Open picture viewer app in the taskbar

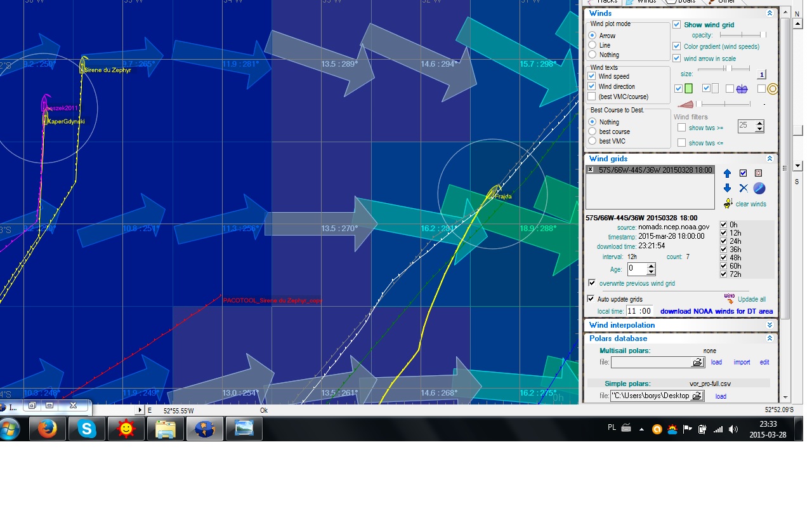[x=244, y=429]
